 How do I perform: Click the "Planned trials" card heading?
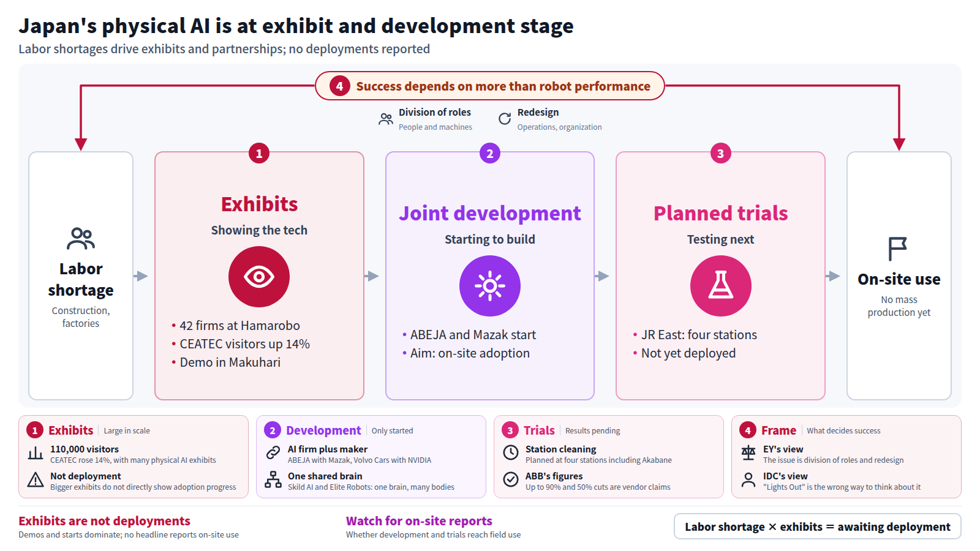721,213
